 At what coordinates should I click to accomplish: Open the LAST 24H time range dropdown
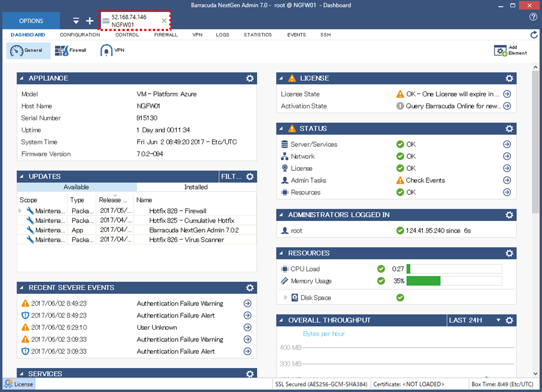tap(475, 320)
